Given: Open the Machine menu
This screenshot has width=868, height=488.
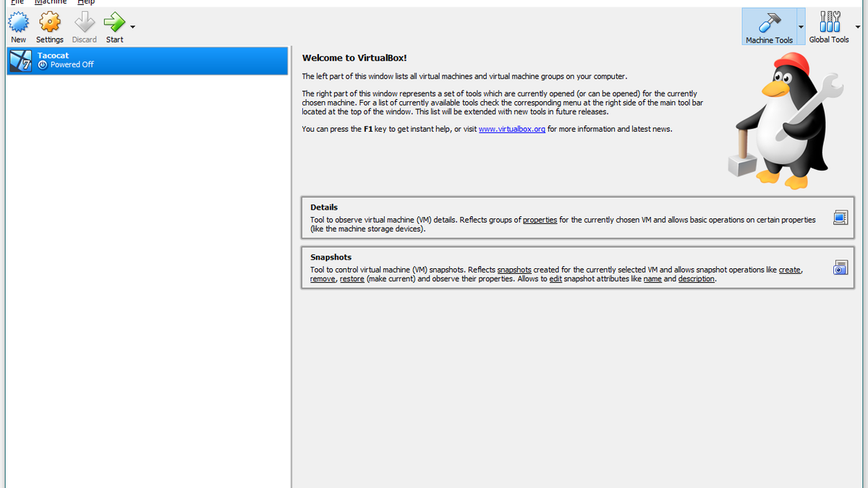Looking at the screenshot, I should point(51,2).
